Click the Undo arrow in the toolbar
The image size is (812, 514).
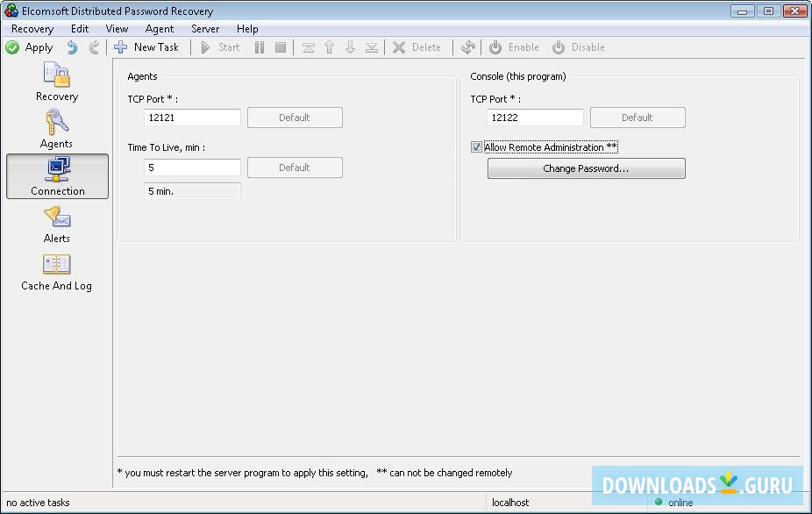coord(72,47)
